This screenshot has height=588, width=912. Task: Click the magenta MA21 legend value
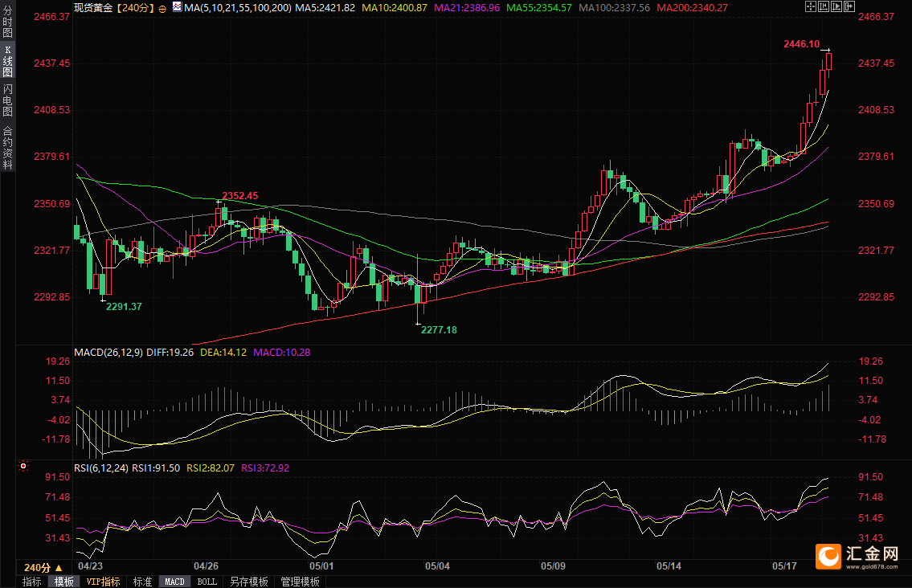point(467,7)
